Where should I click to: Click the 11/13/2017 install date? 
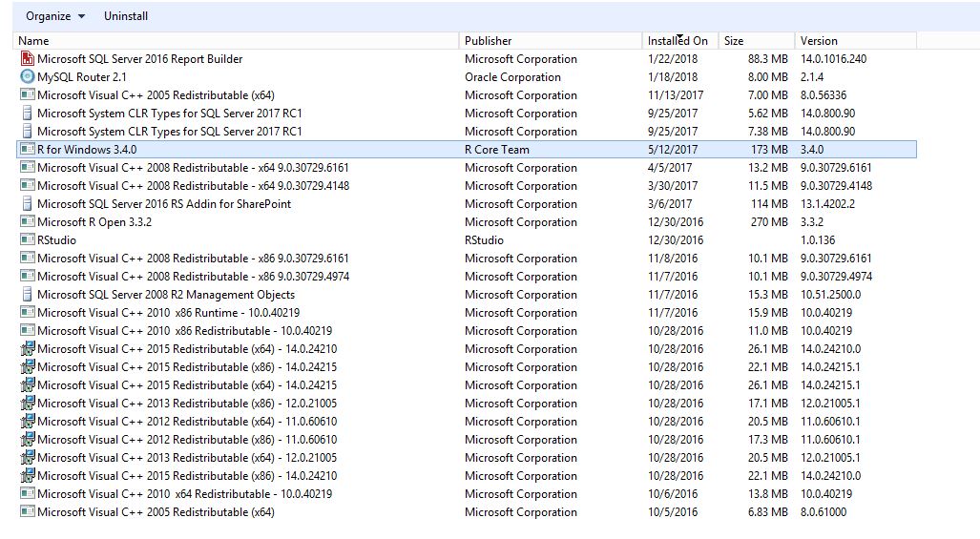(676, 95)
